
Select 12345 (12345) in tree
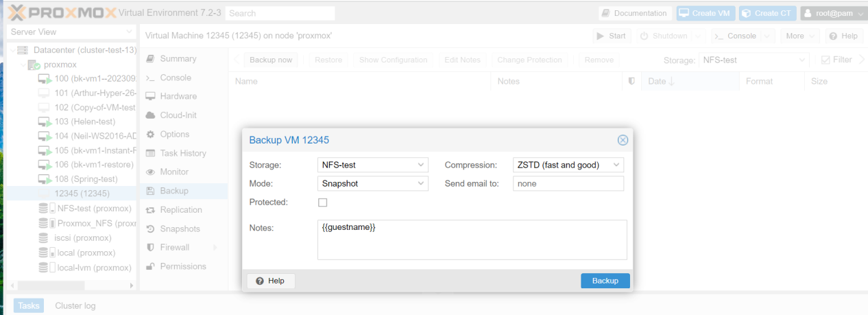(72, 194)
